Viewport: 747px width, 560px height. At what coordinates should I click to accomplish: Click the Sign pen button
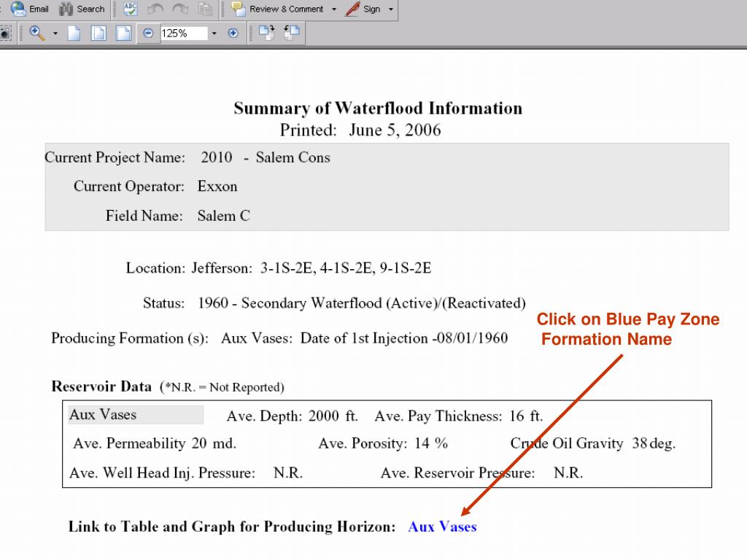coord(363,9)
